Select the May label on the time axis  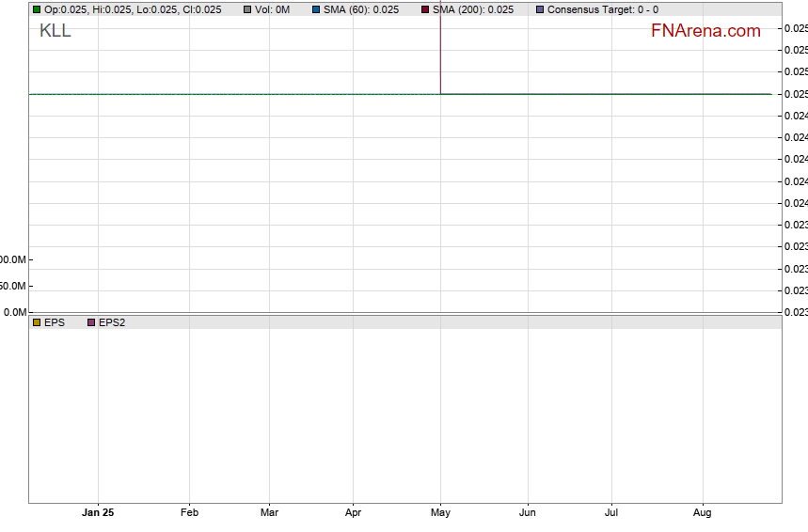coord(440,513)
